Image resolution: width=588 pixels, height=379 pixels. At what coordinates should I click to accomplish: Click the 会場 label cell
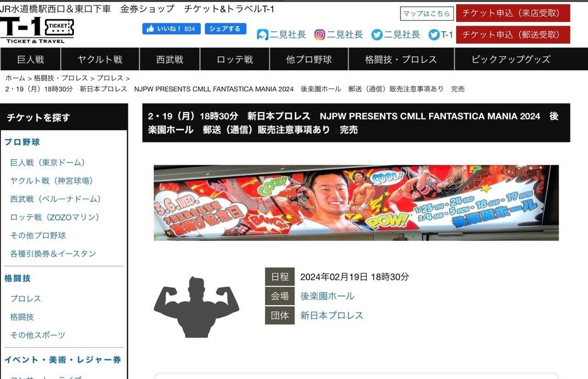point(280,296)
